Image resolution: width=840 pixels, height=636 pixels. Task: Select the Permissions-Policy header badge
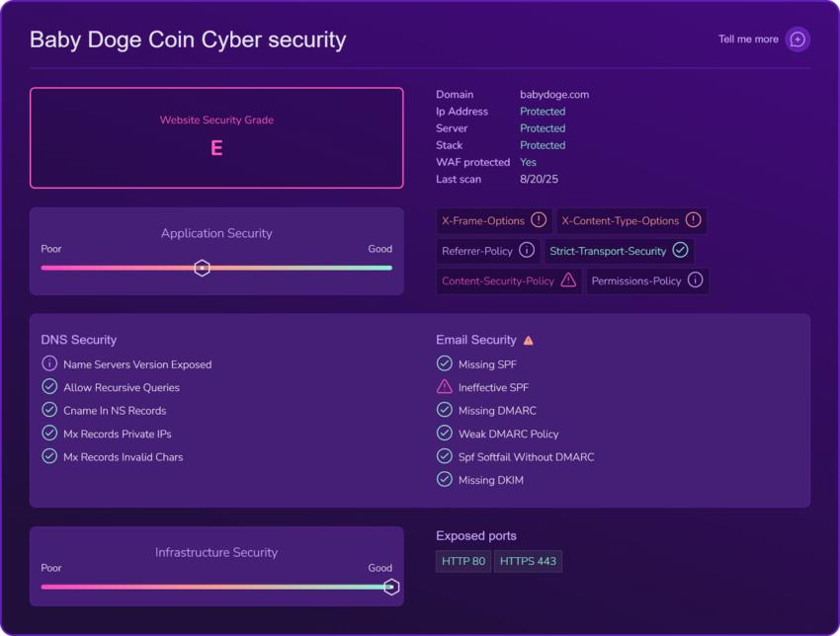647,281
